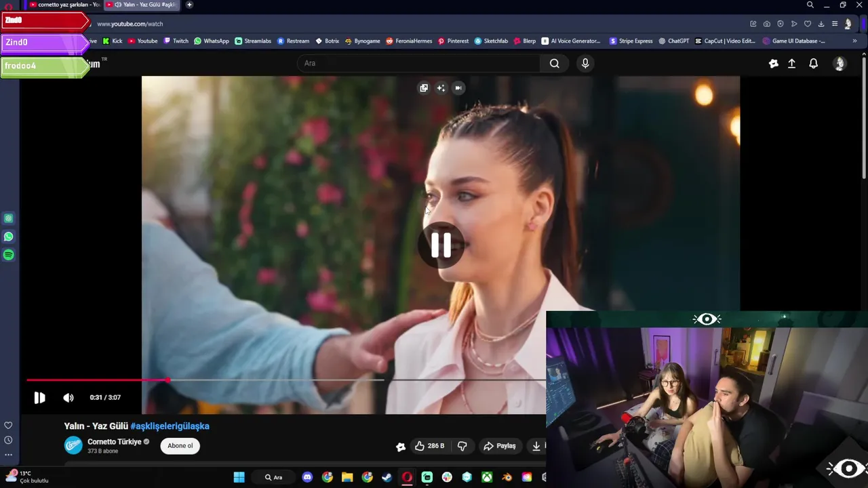Open ChatGPT icon in Opera sidebar
868x488 pixels.
8,218
